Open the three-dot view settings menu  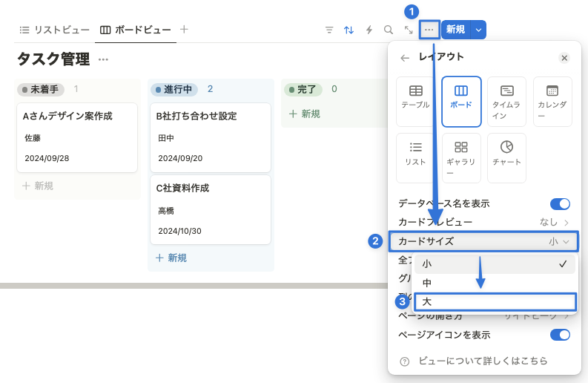pos(429,30)
